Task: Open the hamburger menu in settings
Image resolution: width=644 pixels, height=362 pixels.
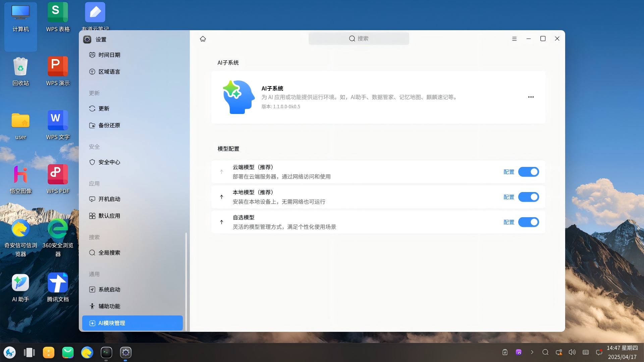Action: tap(514, 39)
